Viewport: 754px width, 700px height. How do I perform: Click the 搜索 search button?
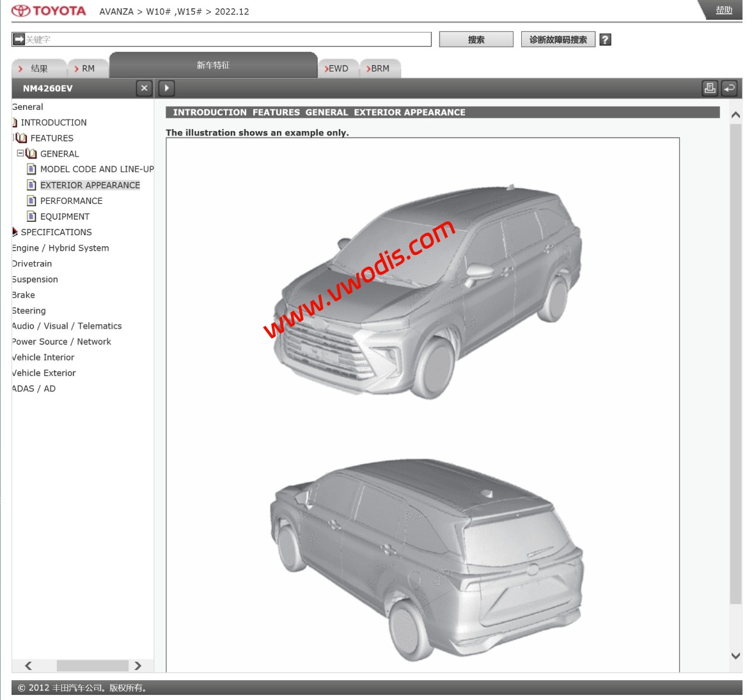(476, 39)
